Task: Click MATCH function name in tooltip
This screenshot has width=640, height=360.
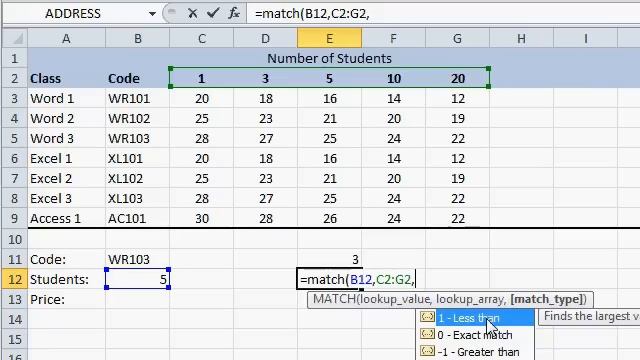Action: (x=334, y=299)
